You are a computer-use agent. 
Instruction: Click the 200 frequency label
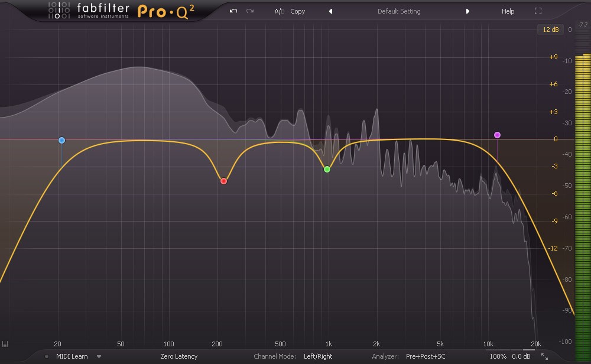pyautogui.click(x=217, y=344)
